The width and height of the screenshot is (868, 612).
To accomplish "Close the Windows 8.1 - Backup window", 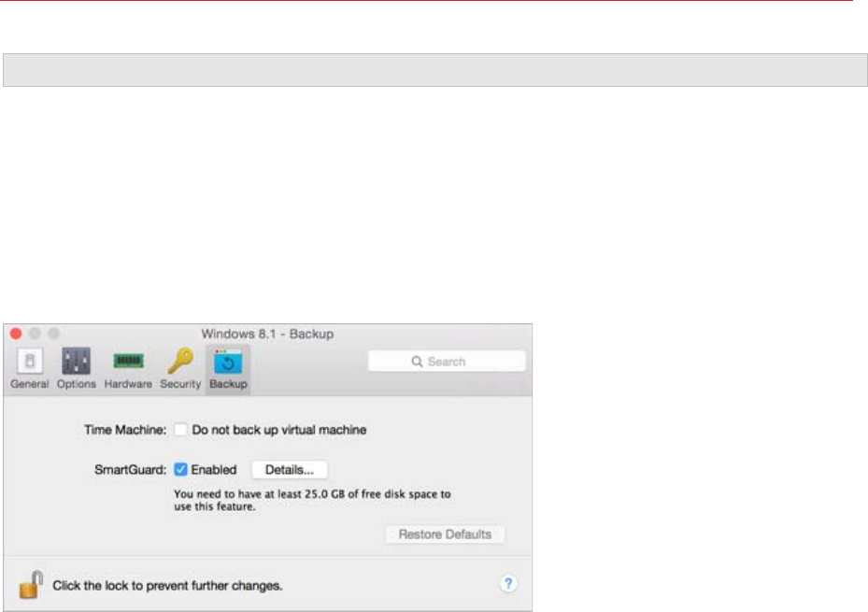I will [x=16, y=334].
